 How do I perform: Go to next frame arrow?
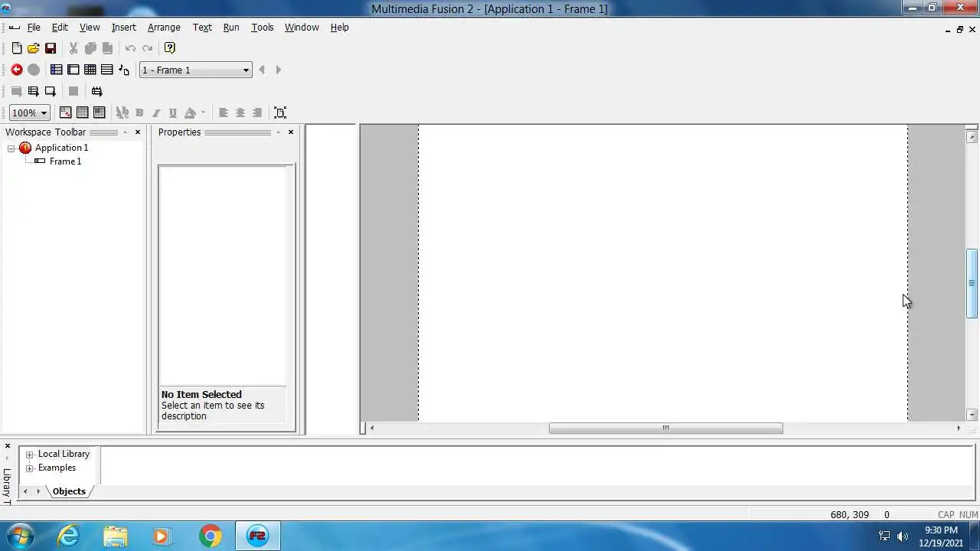278,70
